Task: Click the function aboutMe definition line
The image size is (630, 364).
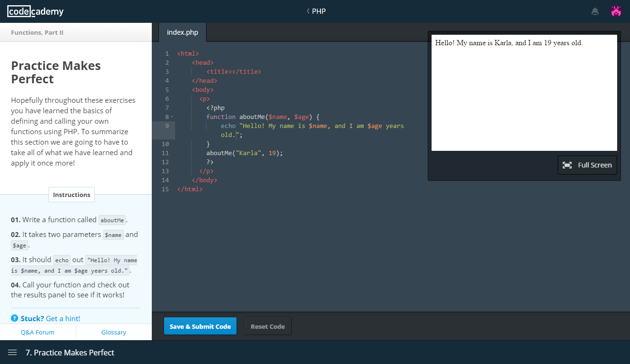Action: point(263,117)
